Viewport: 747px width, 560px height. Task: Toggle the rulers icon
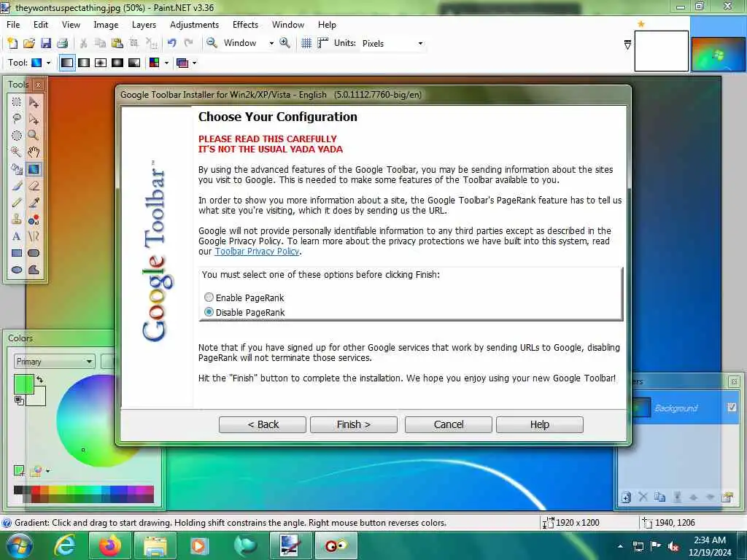tap(323, 43)
